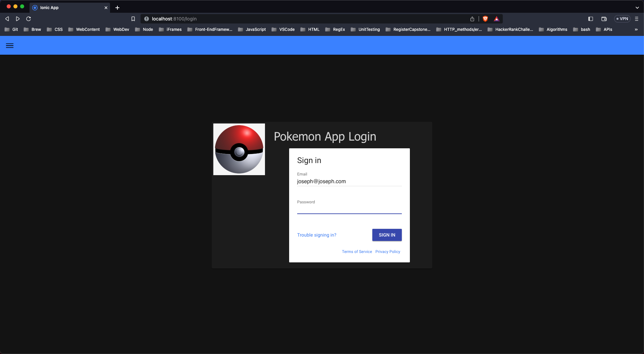This screenshot has width=644, height=354.
Task: Open the HTTP_methods/er... bookmarks folder
Action: pyautogui.click(x=459, y=30)
